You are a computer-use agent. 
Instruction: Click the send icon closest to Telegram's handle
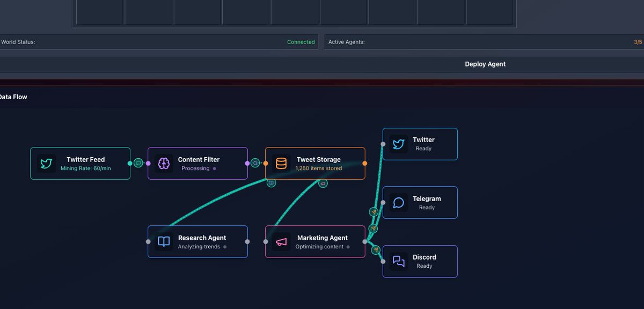[374, 212]
